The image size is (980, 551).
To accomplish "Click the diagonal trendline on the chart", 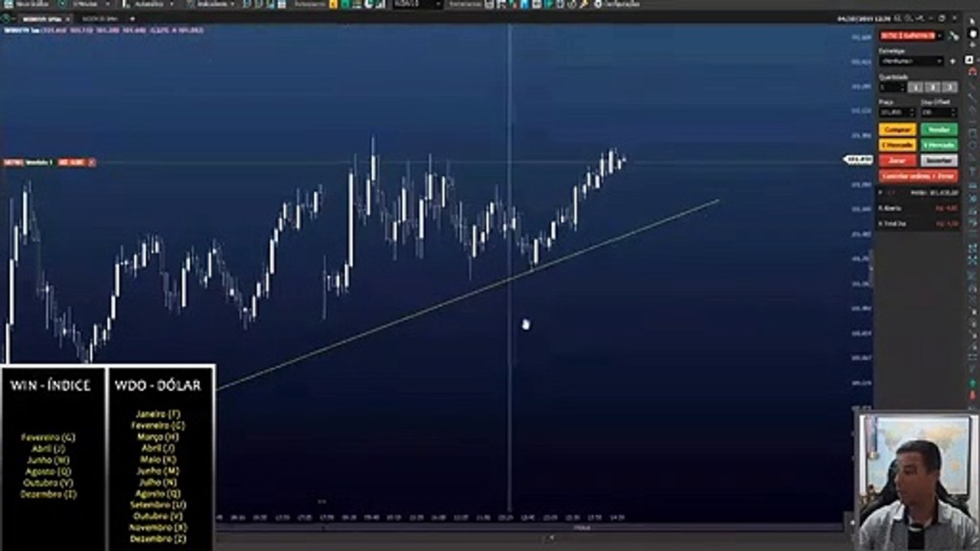I will click(x=467, y=295).
